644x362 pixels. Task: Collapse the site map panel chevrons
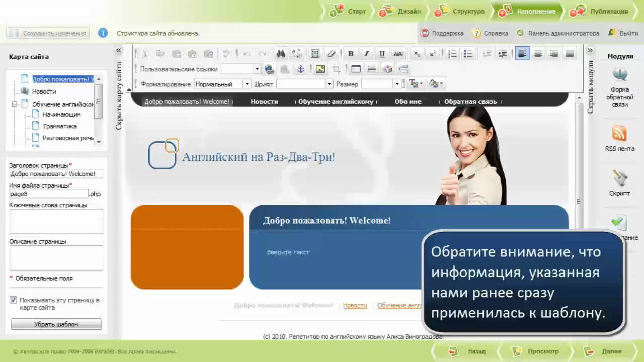pos(119,50)
